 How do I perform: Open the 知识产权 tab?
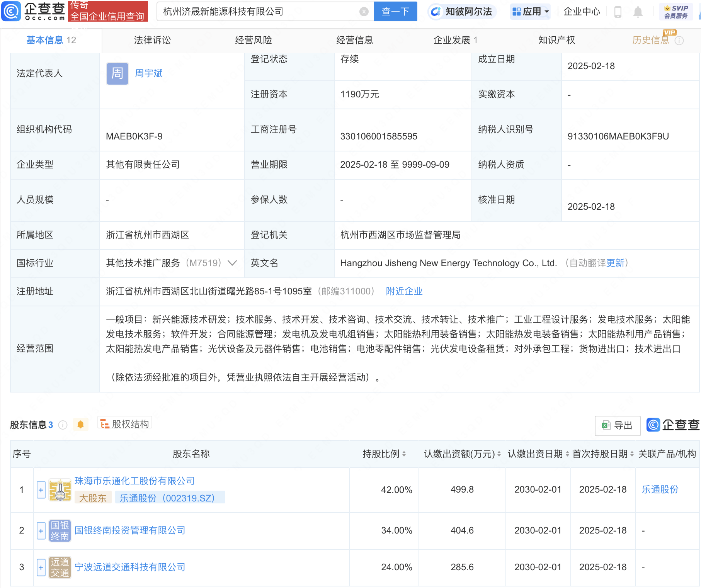tap(556, 40)
